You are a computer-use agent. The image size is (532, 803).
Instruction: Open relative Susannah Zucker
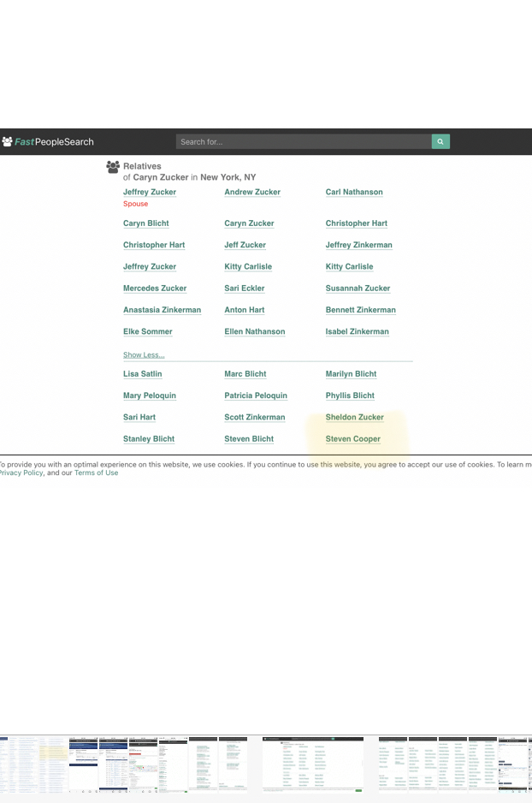point(358,288)
